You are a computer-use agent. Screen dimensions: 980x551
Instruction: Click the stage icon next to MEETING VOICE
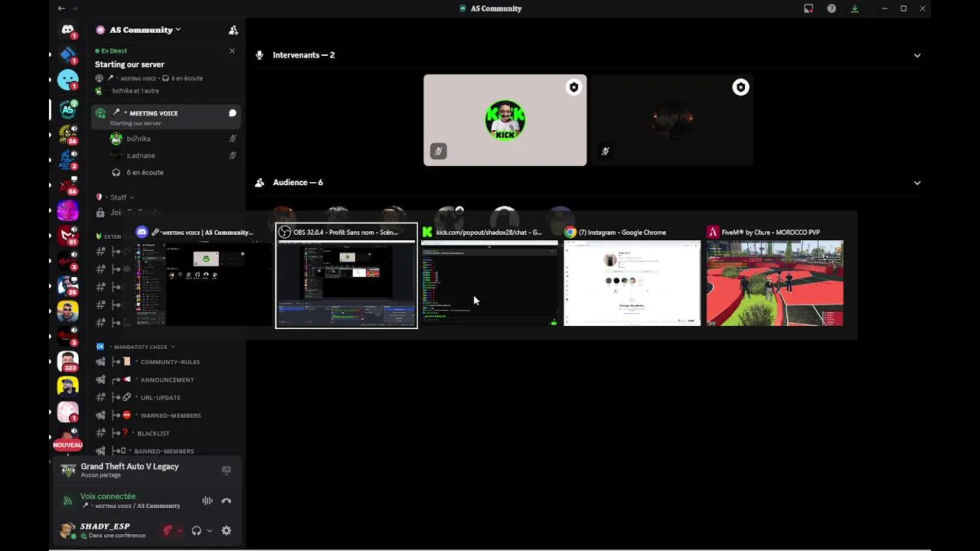100,113
